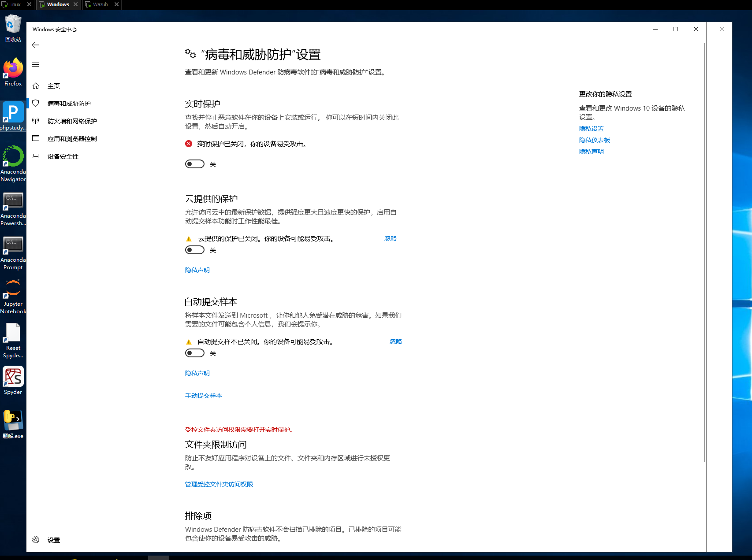
Task: Expand the hamburger navigation menu
Action: click(x=35, y=65)
